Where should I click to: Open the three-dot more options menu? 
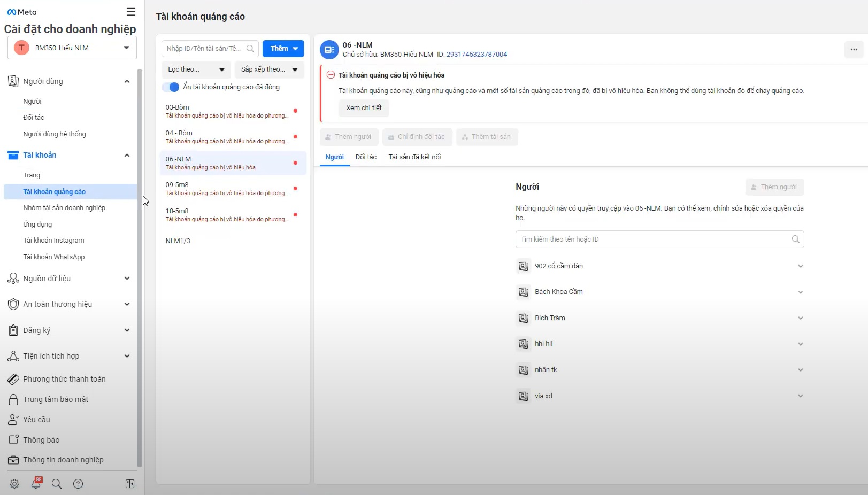coord(854,50)
